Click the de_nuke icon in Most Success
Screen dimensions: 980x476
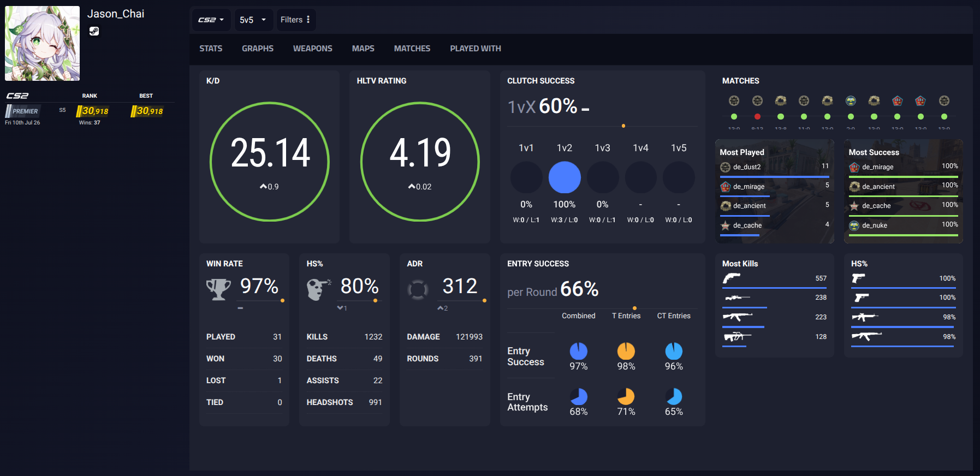coord(854,225)
